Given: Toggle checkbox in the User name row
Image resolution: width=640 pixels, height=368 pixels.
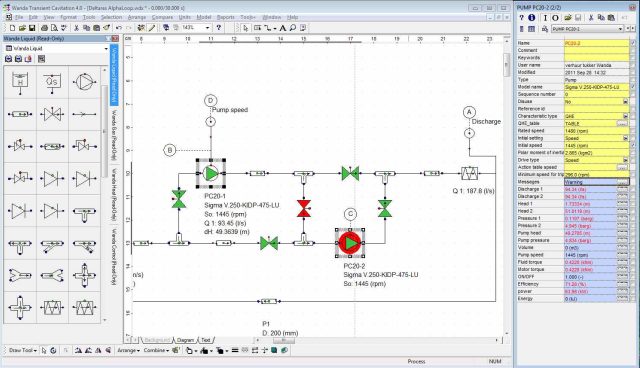Looking at the screenshot, I should coord(633,65).
